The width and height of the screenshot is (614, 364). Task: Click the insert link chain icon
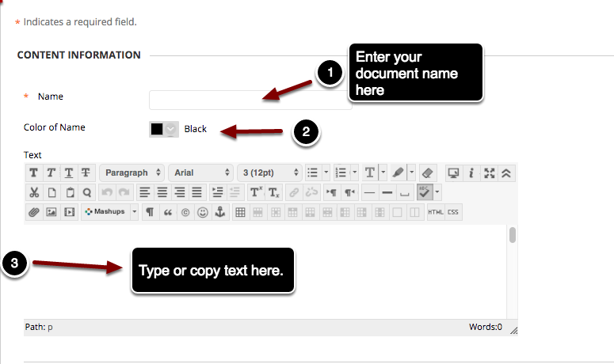point(294,192)
